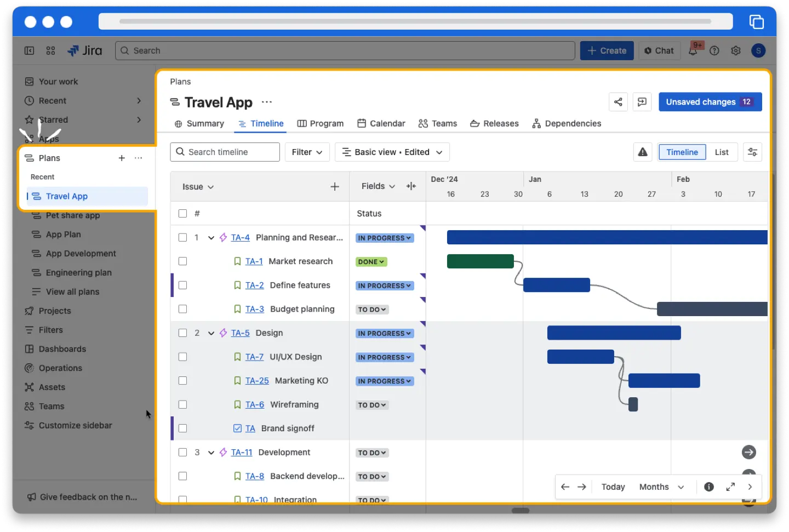Switch to the Teams tab

tap(438, 123)
